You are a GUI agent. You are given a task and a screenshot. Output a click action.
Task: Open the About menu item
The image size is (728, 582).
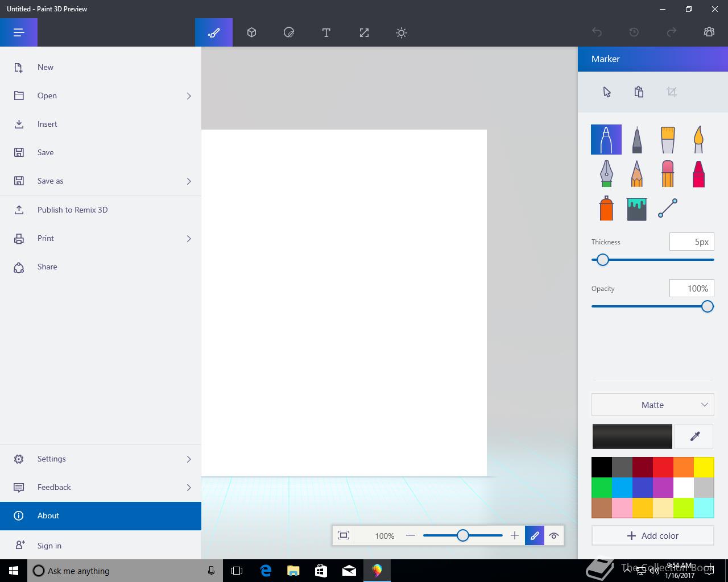coord(101,516)
